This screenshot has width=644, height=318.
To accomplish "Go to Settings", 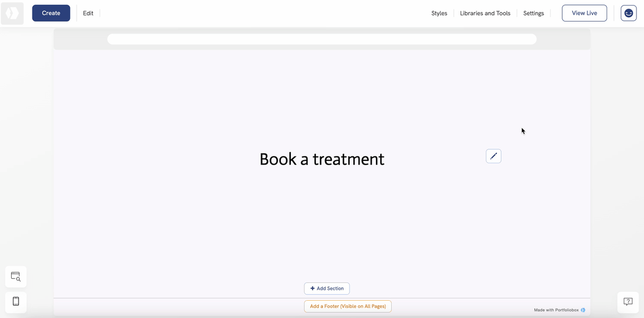I will click(x=533, y=14).
